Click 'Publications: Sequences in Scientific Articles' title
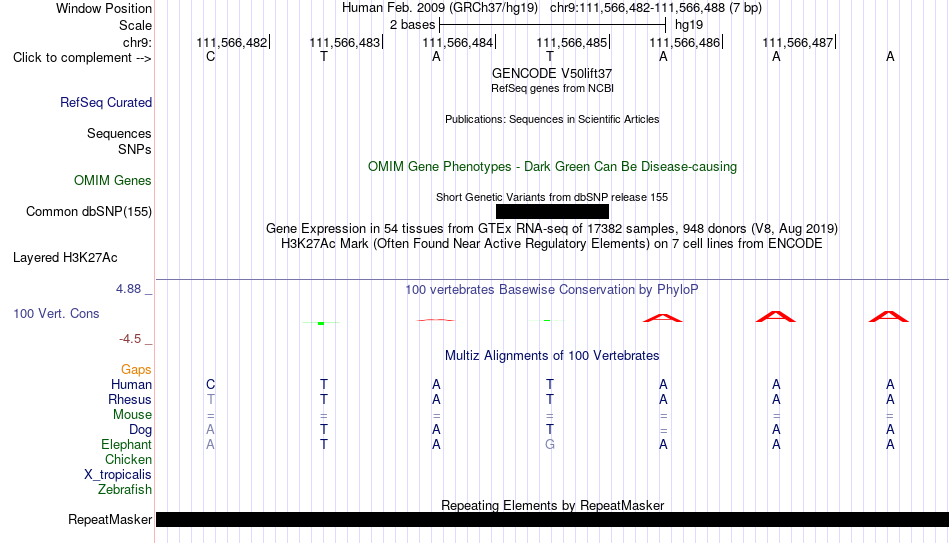This screenshot has width=950, height=543. tap(552, 119)
